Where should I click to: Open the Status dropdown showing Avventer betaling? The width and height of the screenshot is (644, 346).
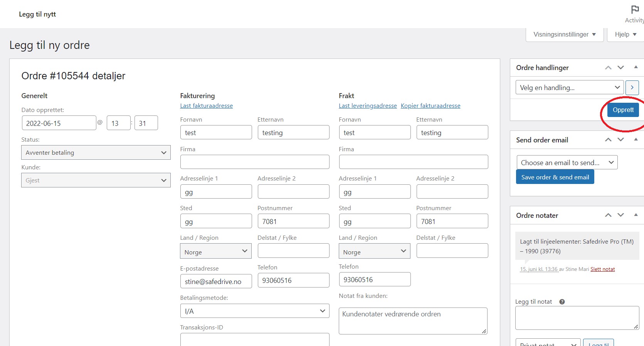click(x=96, y=152)
